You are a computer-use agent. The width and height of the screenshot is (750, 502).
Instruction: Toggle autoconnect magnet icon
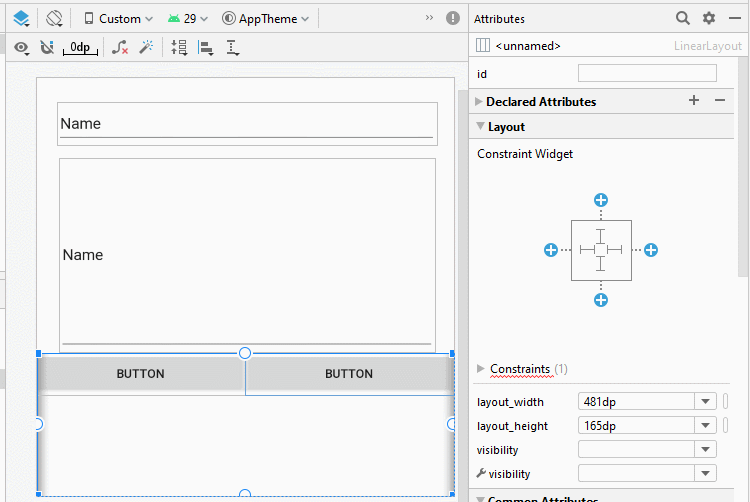pos(47,47)
